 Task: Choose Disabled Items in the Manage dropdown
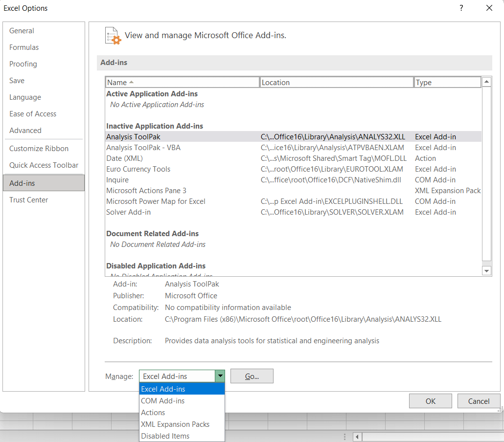point(165,436)
